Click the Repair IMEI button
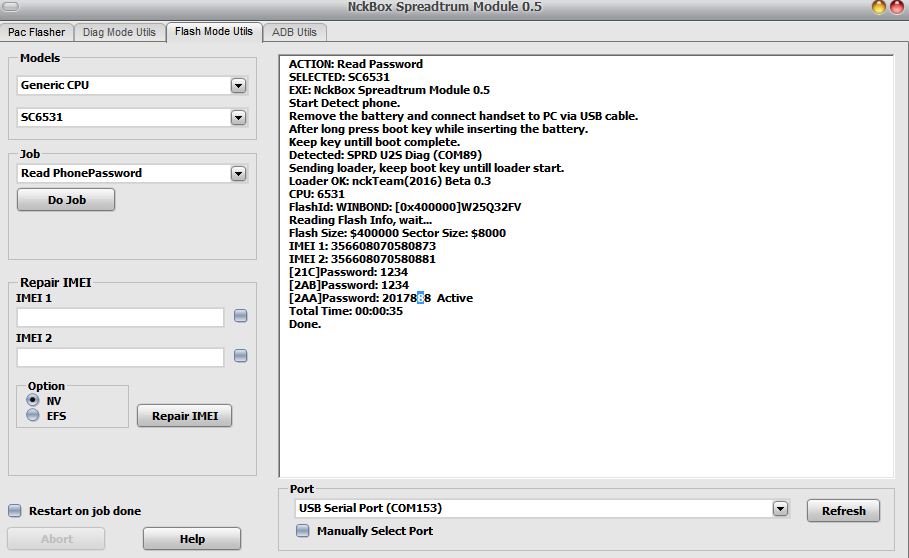909x558 pixels. pos(184,416)
